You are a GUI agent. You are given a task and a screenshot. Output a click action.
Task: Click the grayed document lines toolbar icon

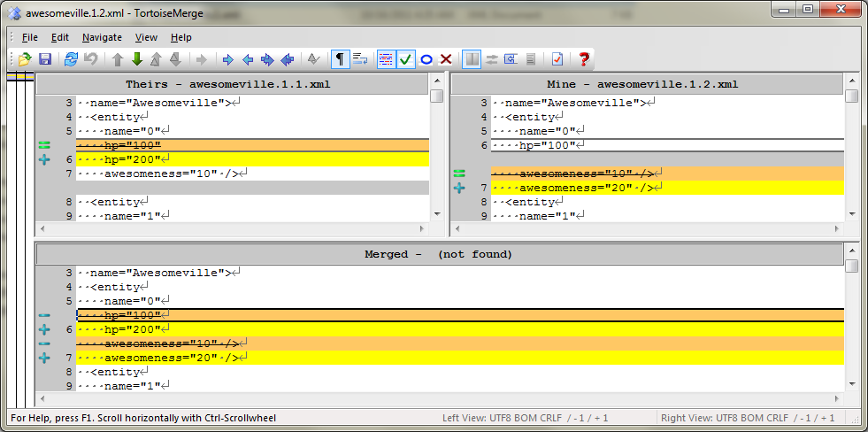point(531,59)
